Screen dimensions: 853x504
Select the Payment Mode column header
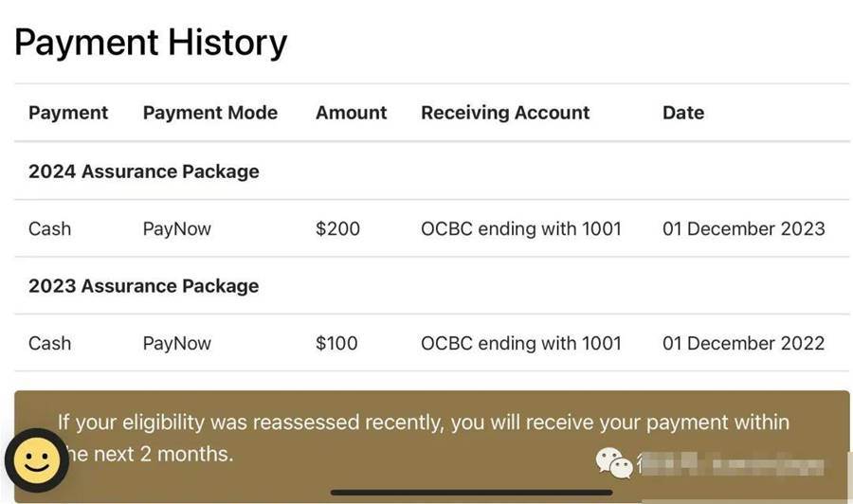[210, 113]
